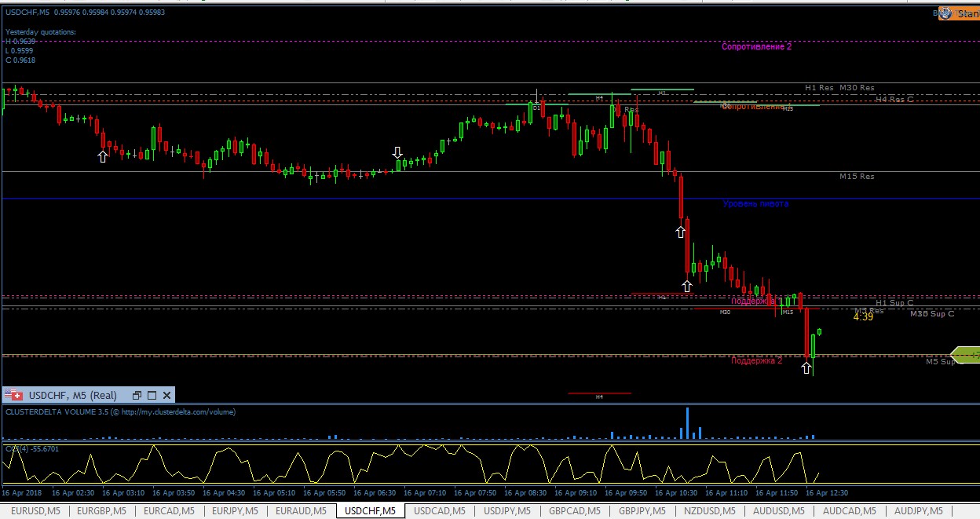Click the 4:39 candle timer text
The width and height of the screenshot is (980, 519).
pyautogui.click(x=862, y=316)
